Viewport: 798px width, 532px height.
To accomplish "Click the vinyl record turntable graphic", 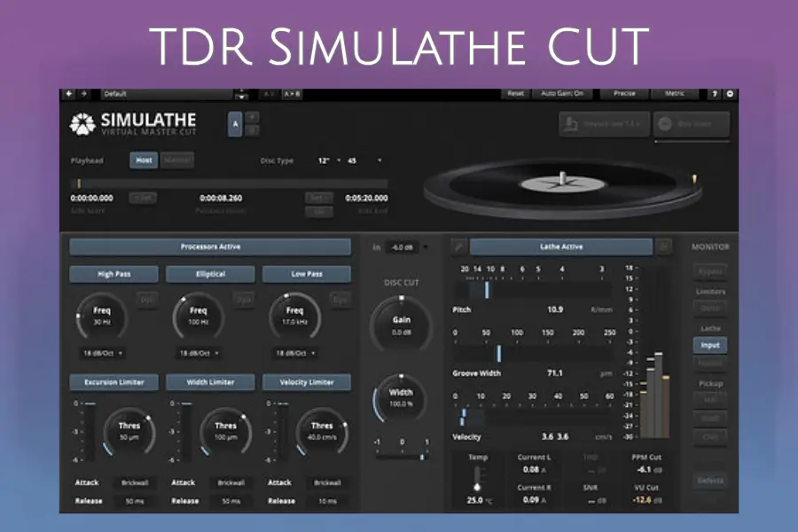I will 562,188.
